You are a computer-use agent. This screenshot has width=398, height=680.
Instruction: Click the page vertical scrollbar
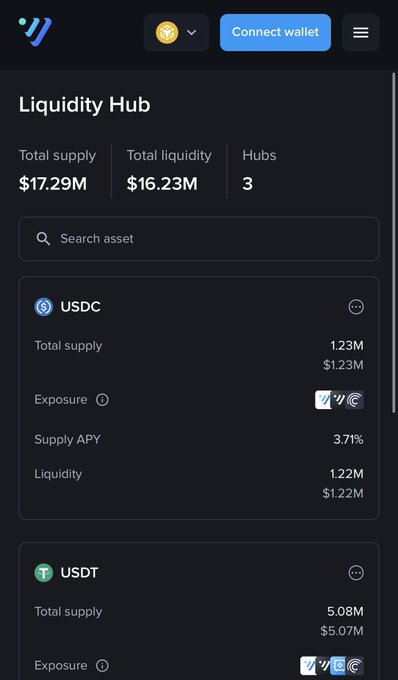(x=394, y=243)
